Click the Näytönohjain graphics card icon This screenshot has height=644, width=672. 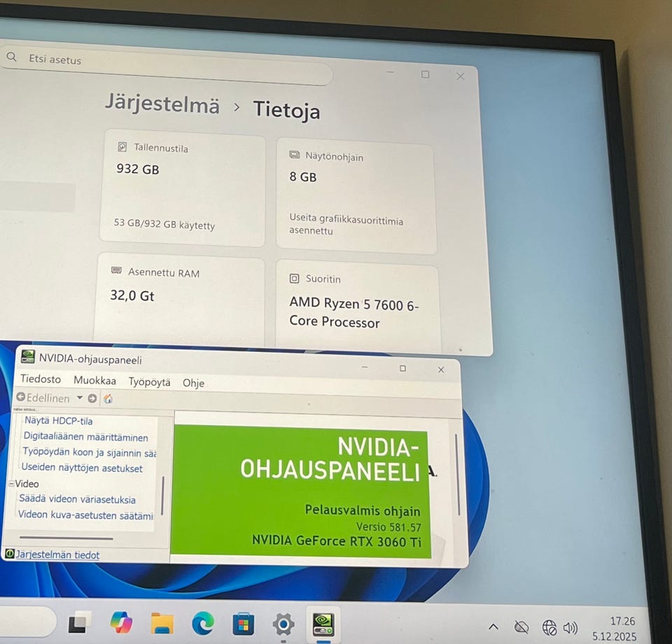click(295, 155)
